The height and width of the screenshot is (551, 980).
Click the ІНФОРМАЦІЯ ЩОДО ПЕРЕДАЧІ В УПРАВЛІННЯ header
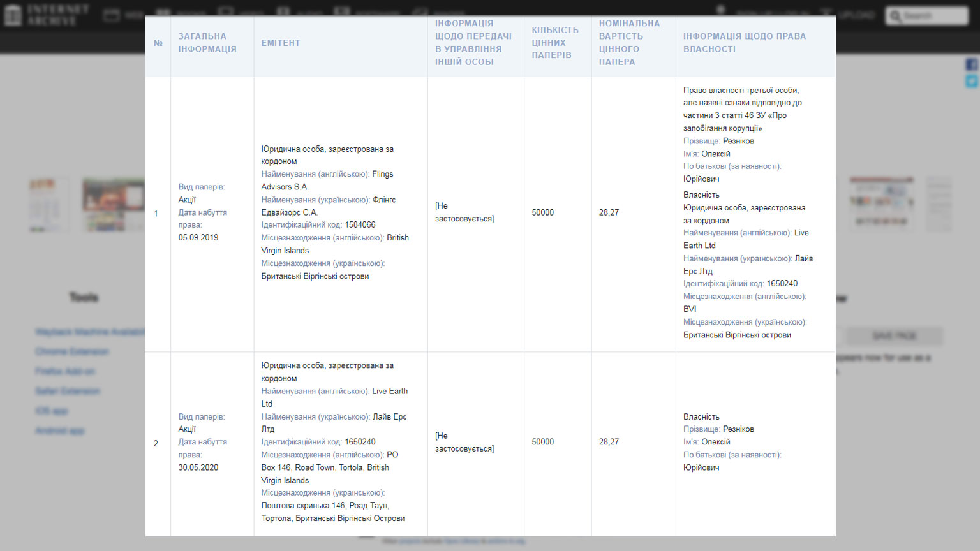473,43
